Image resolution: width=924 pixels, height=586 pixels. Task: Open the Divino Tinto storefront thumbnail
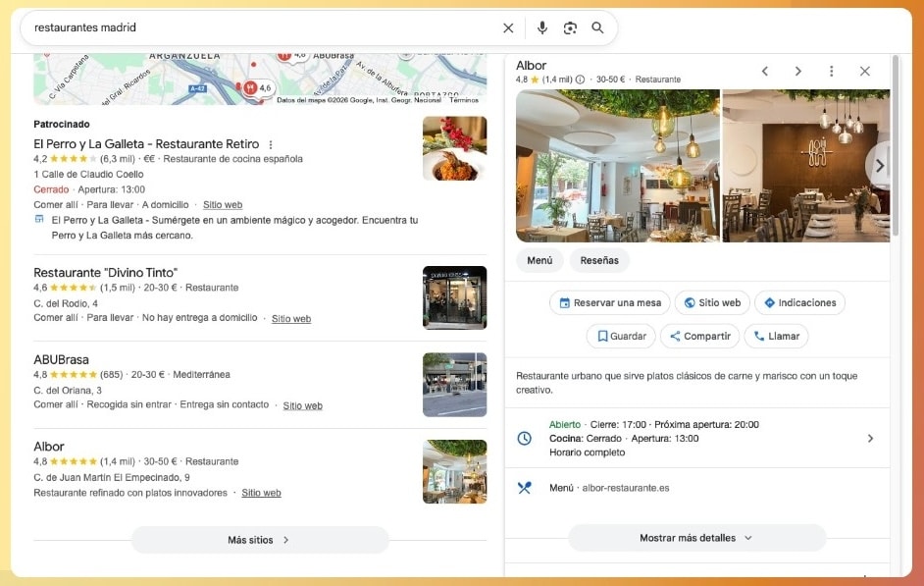coord(454,297)
